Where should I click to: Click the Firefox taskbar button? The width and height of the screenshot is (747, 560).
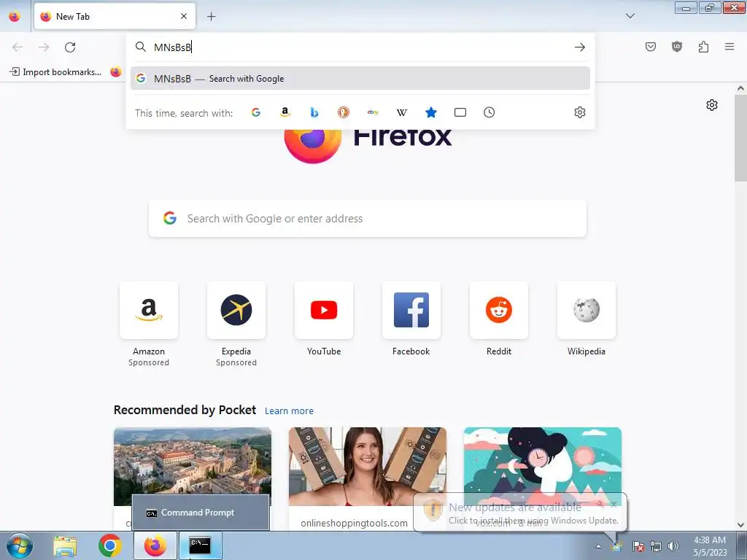point(155,545)
